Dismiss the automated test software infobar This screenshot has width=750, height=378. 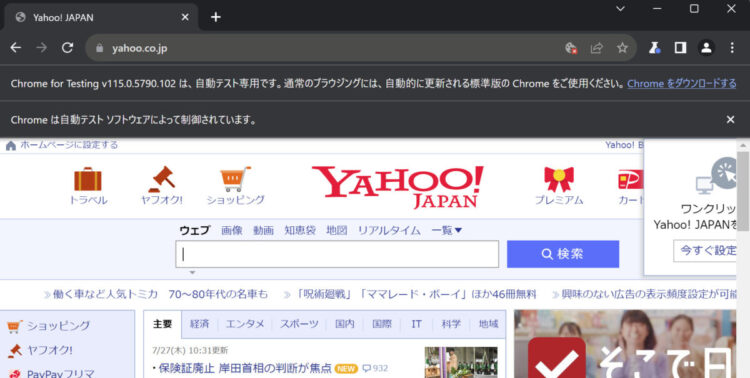coord(730,120)
